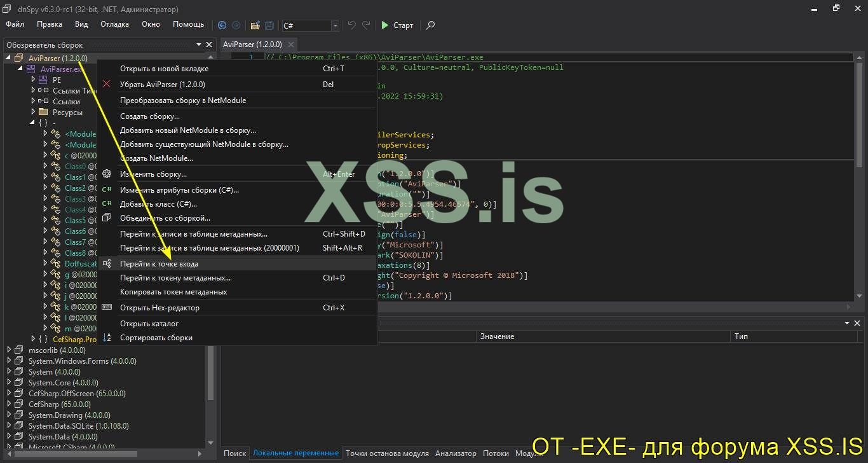
Task: Click the class icon next to Class5
Action: 56,221
